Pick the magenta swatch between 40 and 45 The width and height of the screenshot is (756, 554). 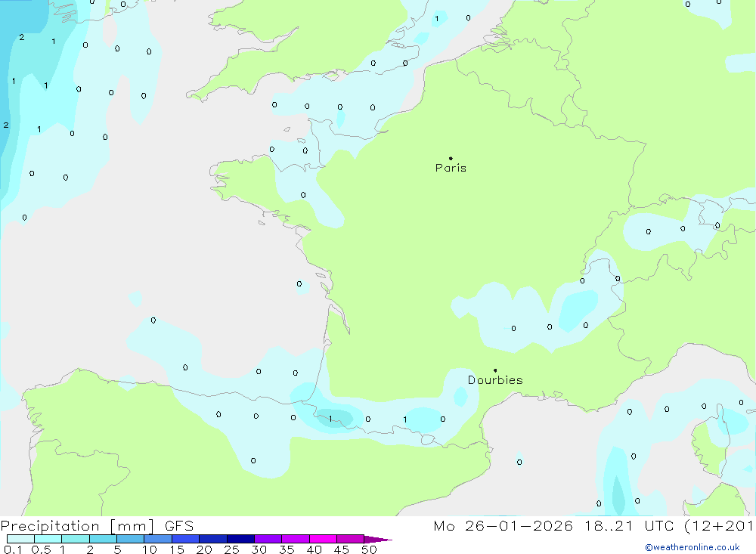[323, 539]
